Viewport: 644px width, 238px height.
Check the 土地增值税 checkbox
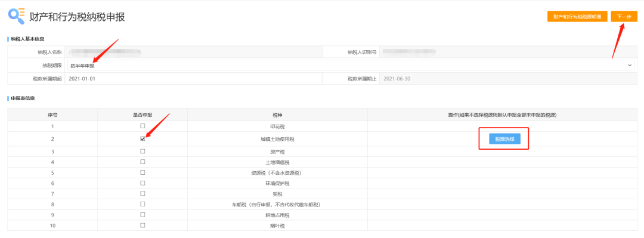(x=143, y=162)
